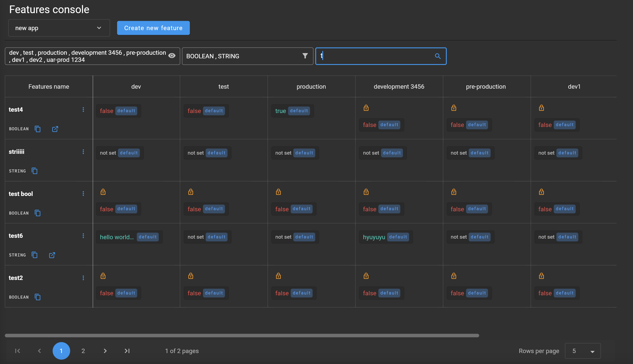Click the search magnifier icon
The height and width of the screenshot is (364, 633).
(438, 56)
